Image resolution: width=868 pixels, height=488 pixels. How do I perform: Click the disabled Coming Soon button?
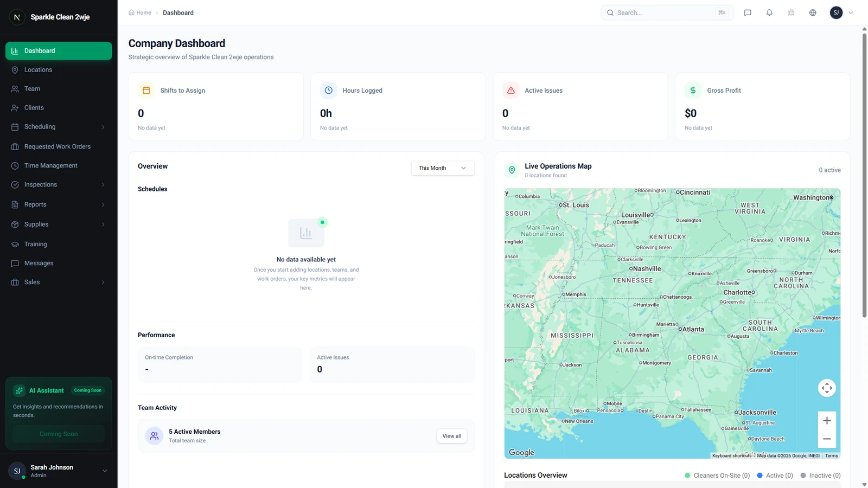[x=59, y=434]
